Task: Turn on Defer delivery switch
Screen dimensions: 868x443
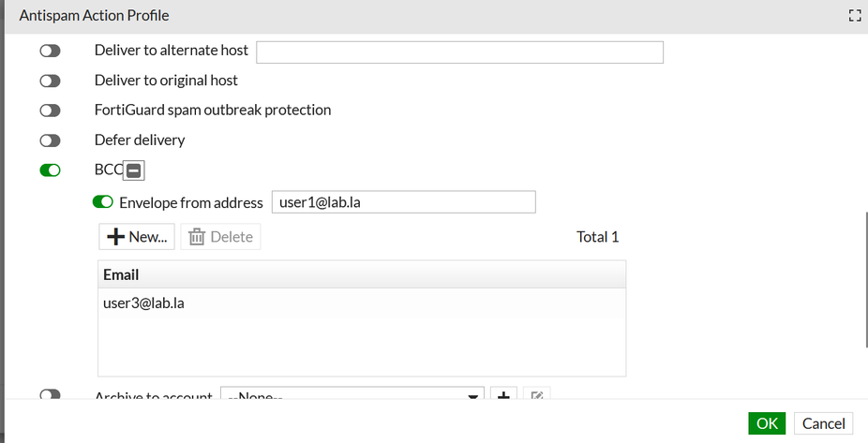Action: click(x=50, y=140)
